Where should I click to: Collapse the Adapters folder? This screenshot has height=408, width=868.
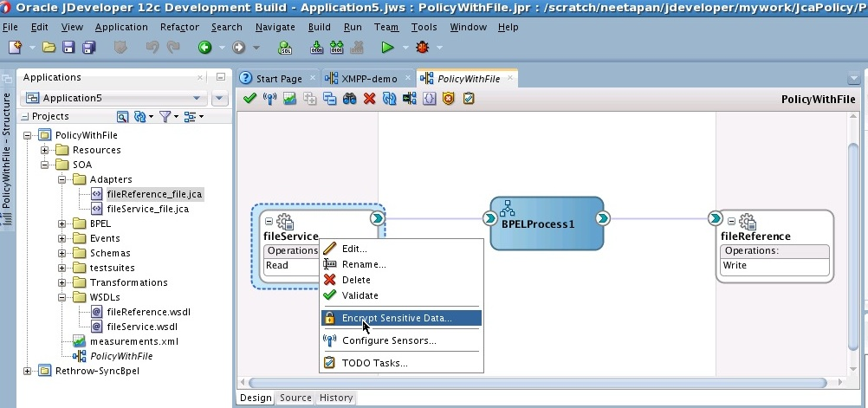click(x=62, y=179)
